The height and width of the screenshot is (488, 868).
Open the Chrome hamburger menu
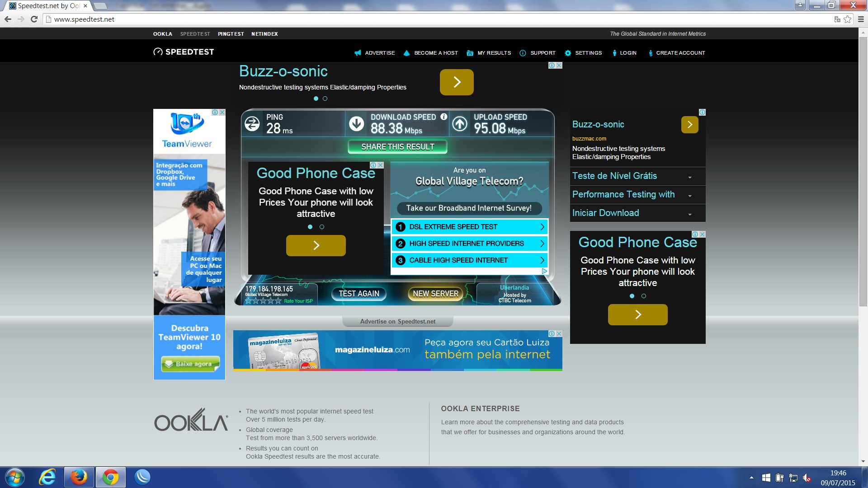pos(861,19)
